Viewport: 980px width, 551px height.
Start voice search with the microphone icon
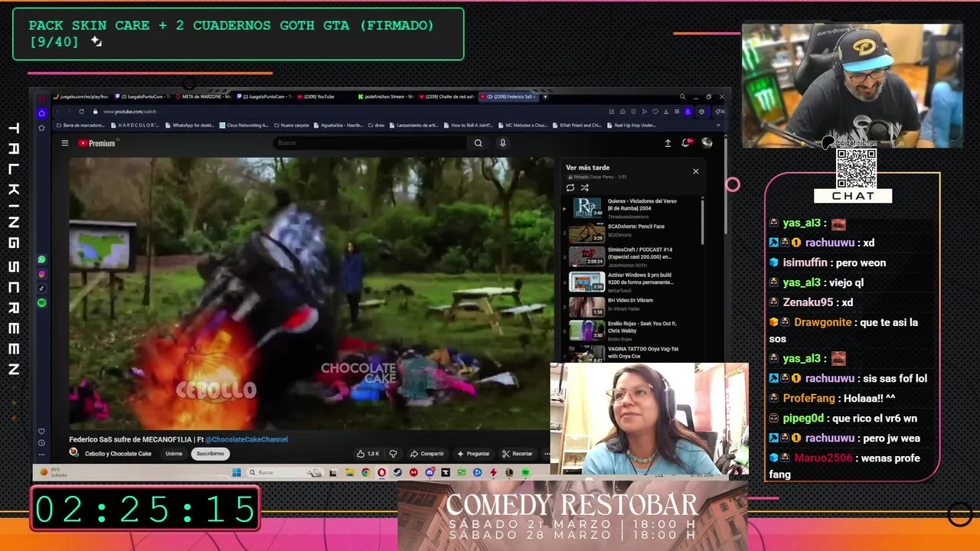tap(503, 143)
